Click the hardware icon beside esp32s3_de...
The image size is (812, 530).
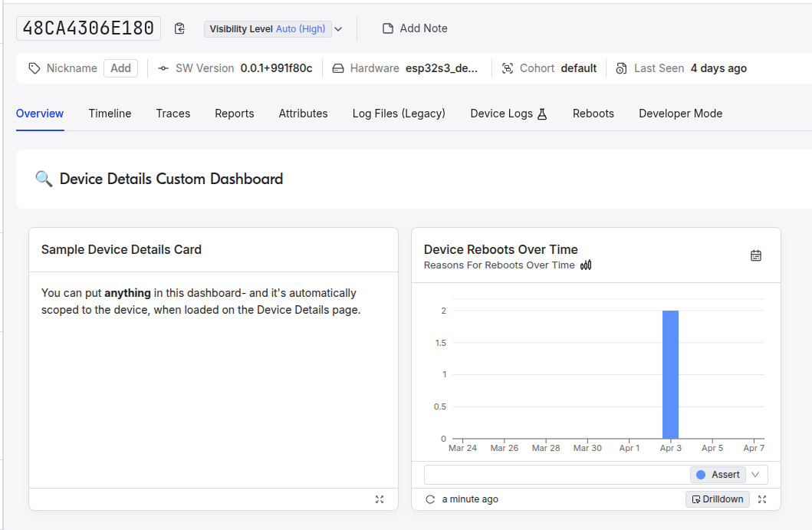tap(338, 67)
